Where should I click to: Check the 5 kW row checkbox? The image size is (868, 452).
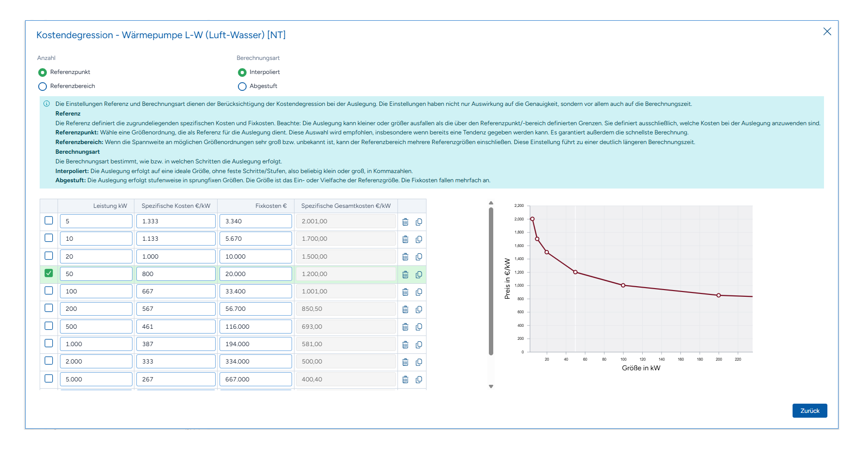click(x=49, y=220)
